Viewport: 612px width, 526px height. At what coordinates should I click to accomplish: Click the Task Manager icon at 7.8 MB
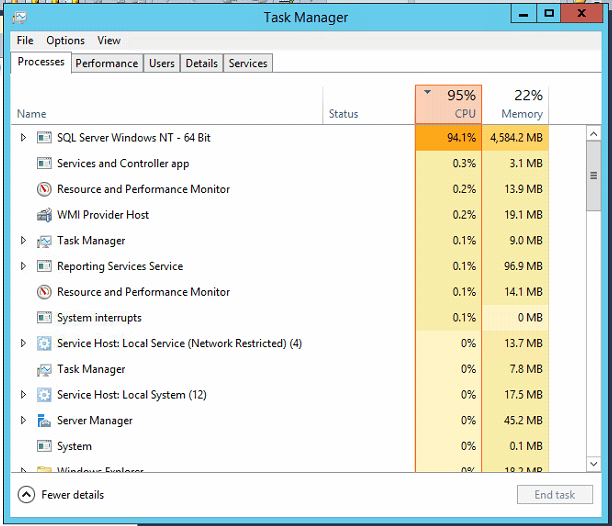tap(44, 369)
